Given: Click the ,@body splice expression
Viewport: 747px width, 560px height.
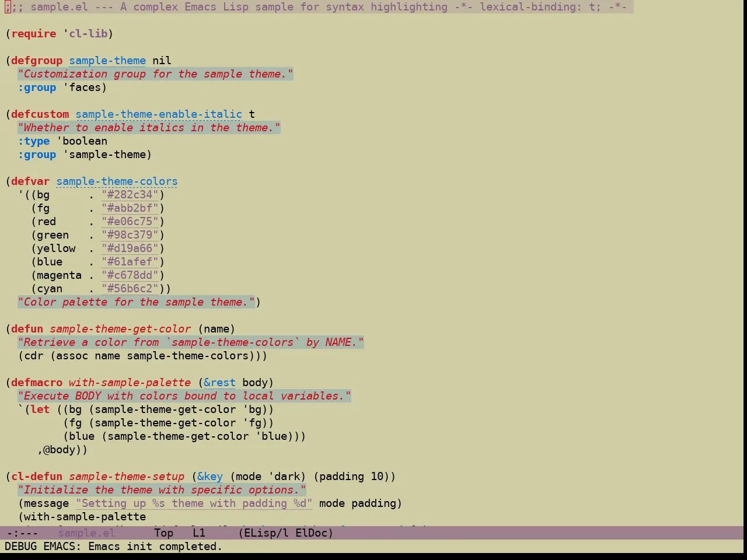Looking at the screenshot, I should (x=60, y=450).
